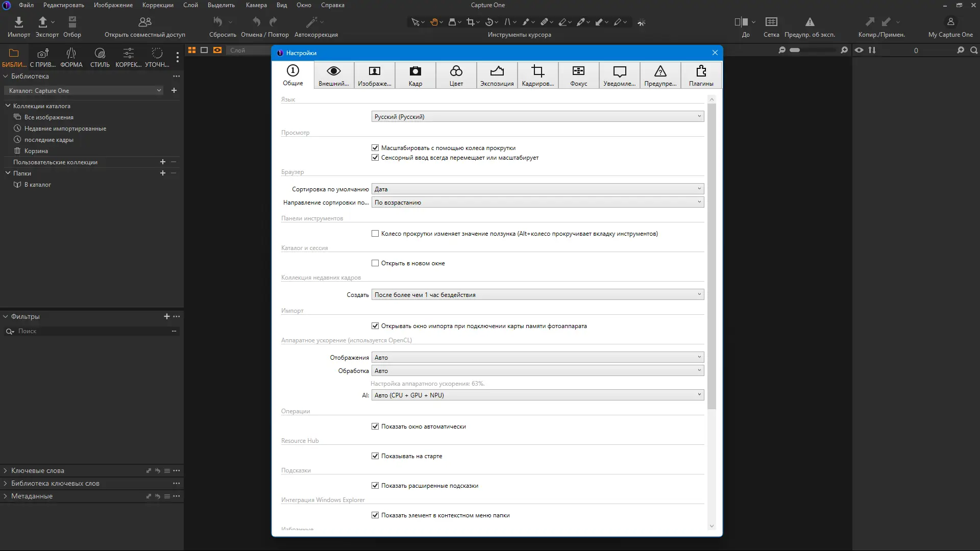Select the Hand pan cursor tool
The height and width of the screenshot is (551, 980).
[x=434, y=22]
